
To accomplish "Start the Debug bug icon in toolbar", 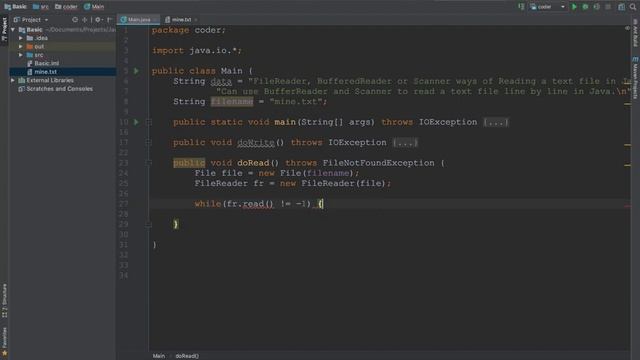I will pos(585,7).
